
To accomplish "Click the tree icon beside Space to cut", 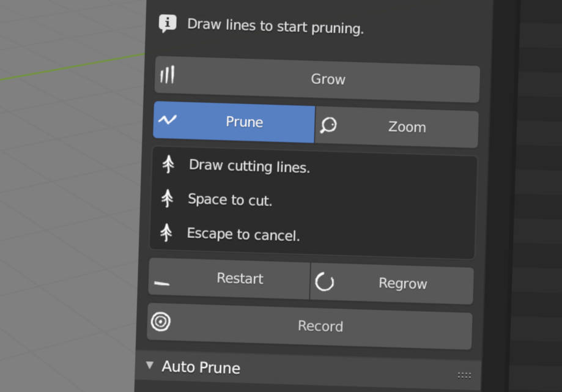I will [167, 198].
